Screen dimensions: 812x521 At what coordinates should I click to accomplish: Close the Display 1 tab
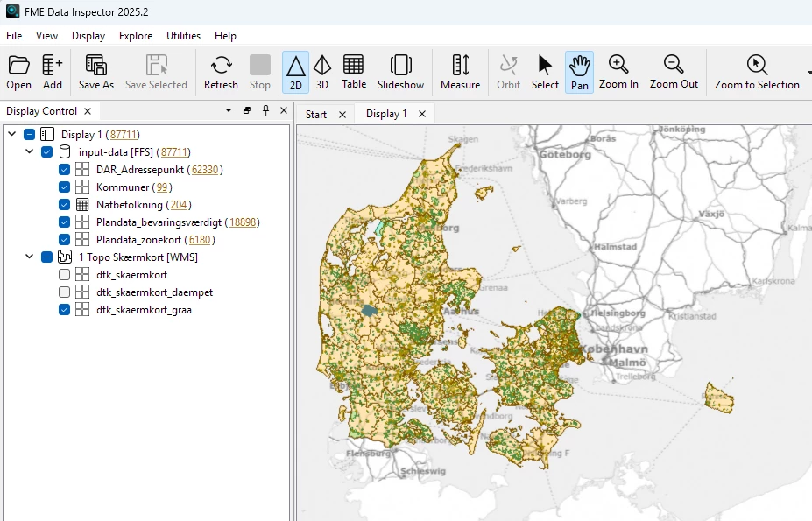(x=422, y=115)
